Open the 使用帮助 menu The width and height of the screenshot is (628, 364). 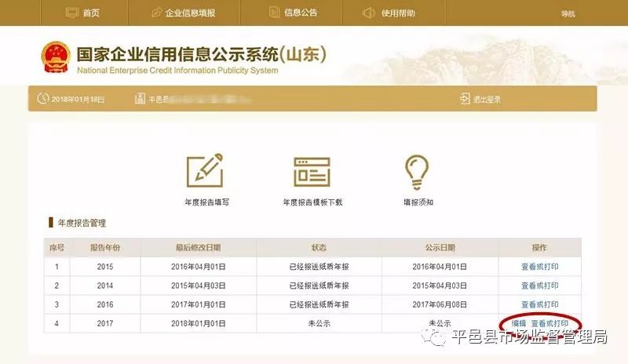click(x=398, y=13)
